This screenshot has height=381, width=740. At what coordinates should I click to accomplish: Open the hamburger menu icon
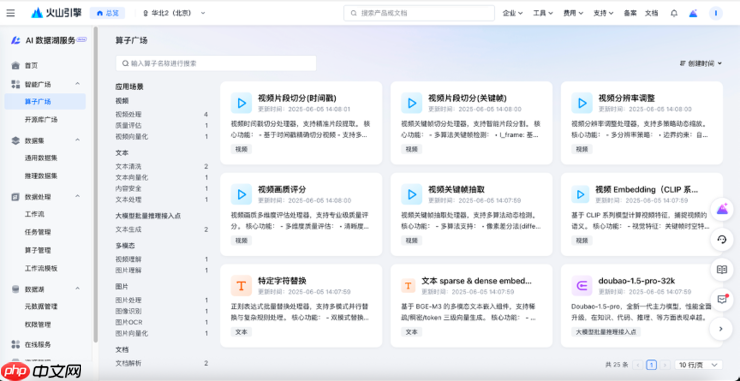coord(10,13)
